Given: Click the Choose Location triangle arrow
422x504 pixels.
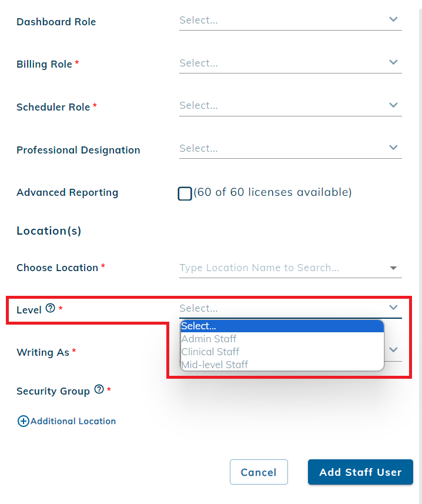Looking at the screenshot, I should click(x=393, y=268).
